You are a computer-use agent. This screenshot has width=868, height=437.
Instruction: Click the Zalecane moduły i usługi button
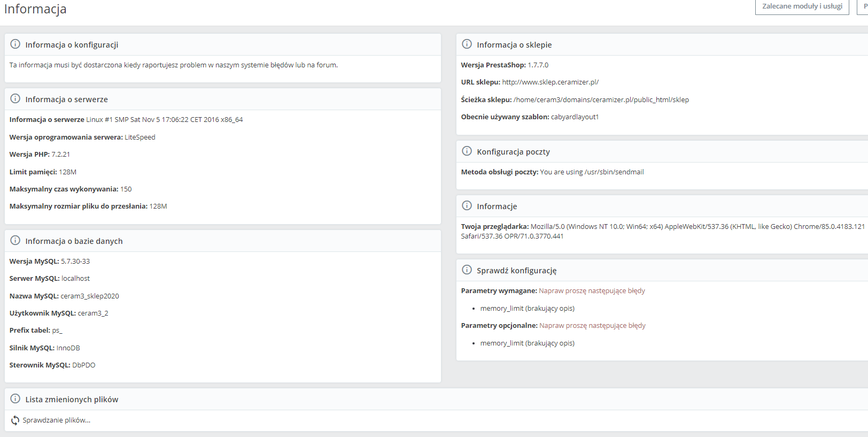pyautogui.click(x=802, y=6)
